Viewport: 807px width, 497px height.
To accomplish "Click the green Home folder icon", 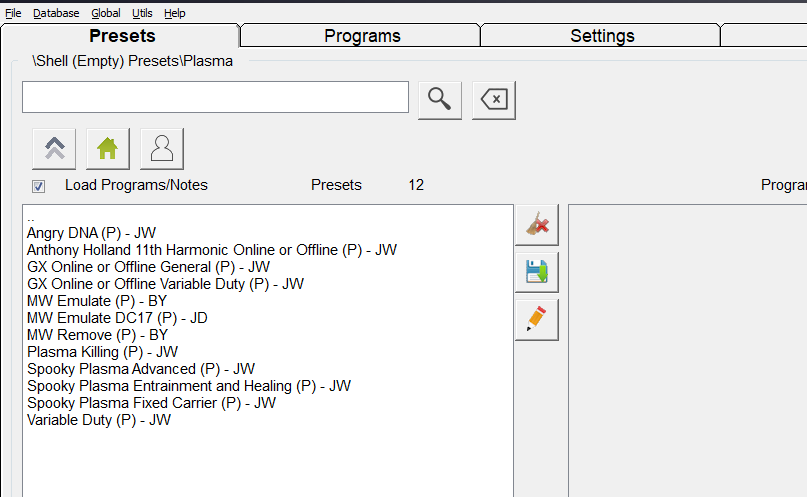I will (x=108, y=149).
